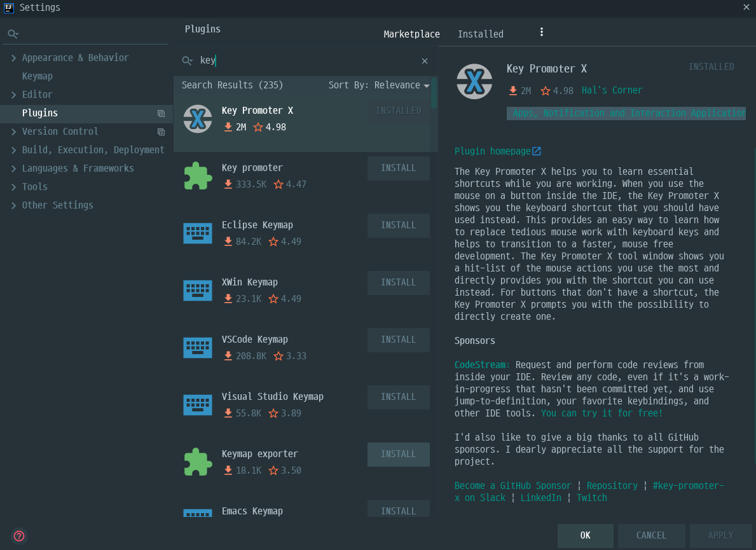The height and width of the screenshot is (550, 756).
Task: Expand the Tools settings node
Action: click(13, 187)
